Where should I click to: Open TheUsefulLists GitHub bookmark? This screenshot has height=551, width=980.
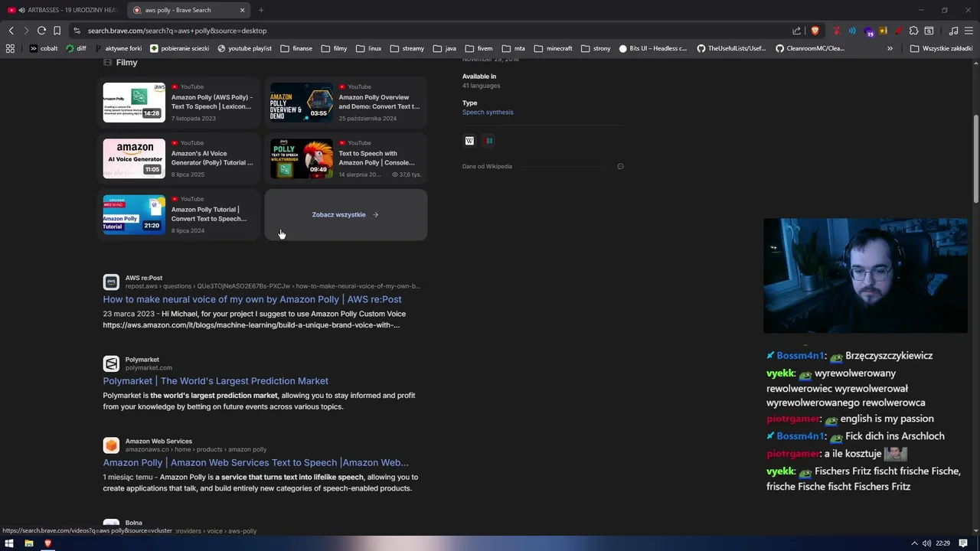point(731,48)
